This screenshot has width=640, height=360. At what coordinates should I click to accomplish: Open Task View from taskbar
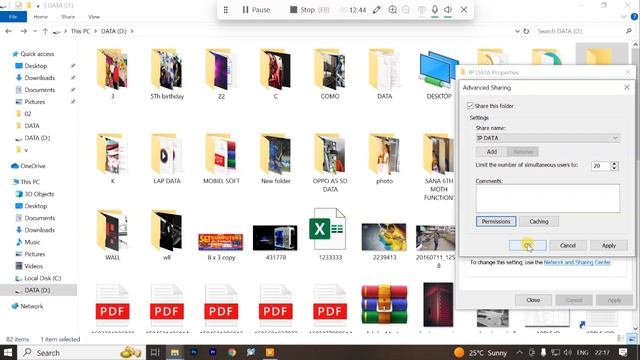(x=155, y=352)
